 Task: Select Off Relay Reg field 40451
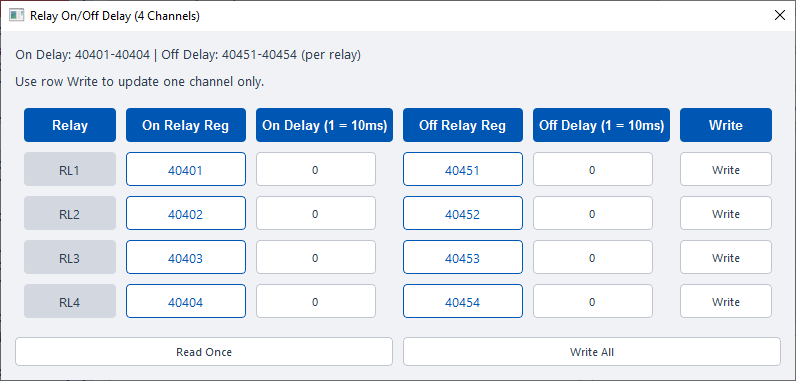[463, 169]
